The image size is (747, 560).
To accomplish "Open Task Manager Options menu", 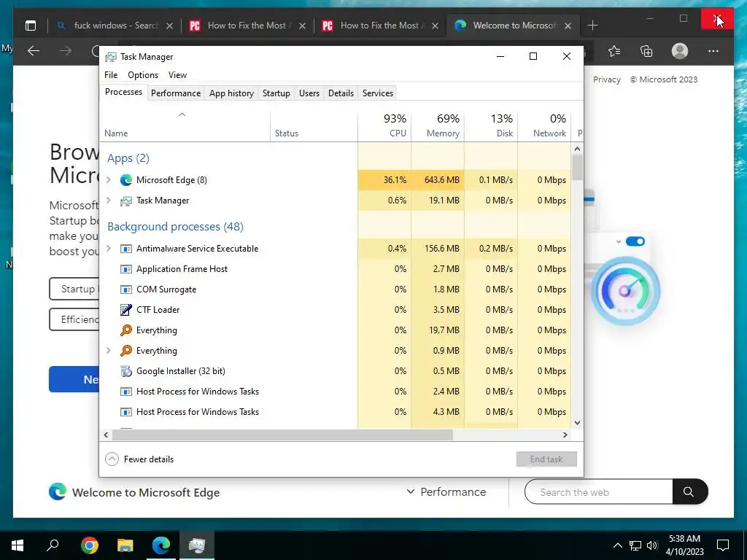I will coord(143,75).
